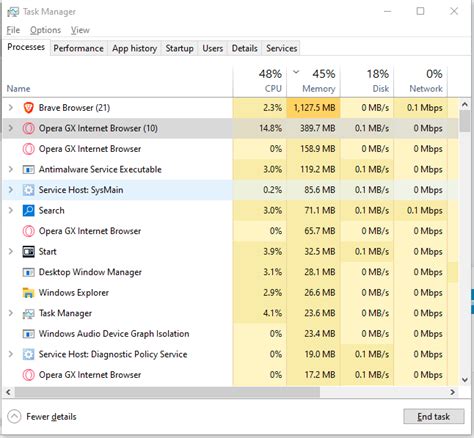Click the Opera GX icon in the 65.7 MB row

(x=28, y=231)
